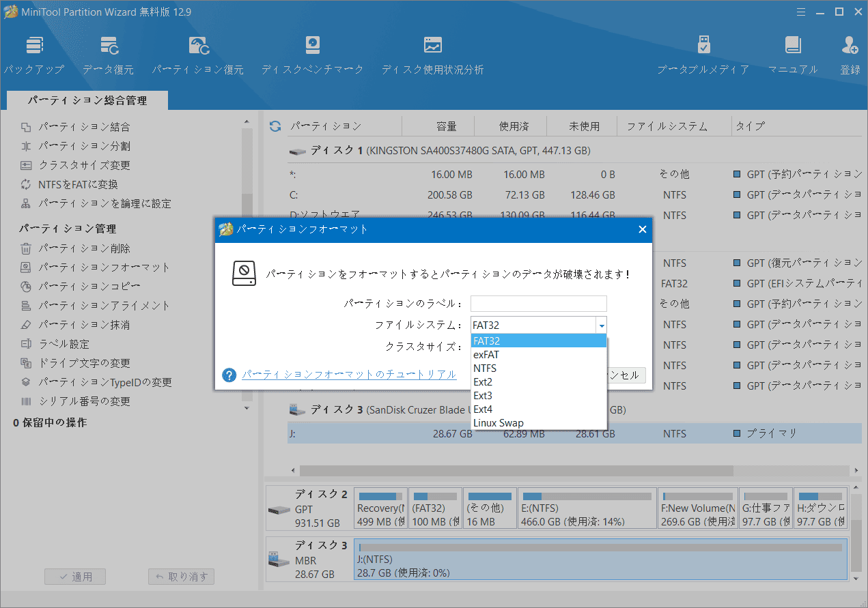
Task: Click the 適用 apply button
Action: click(x=75, y=577)
